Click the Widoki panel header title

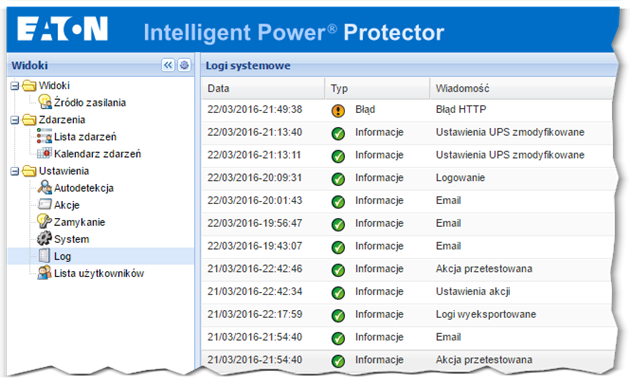pos(30,65)
